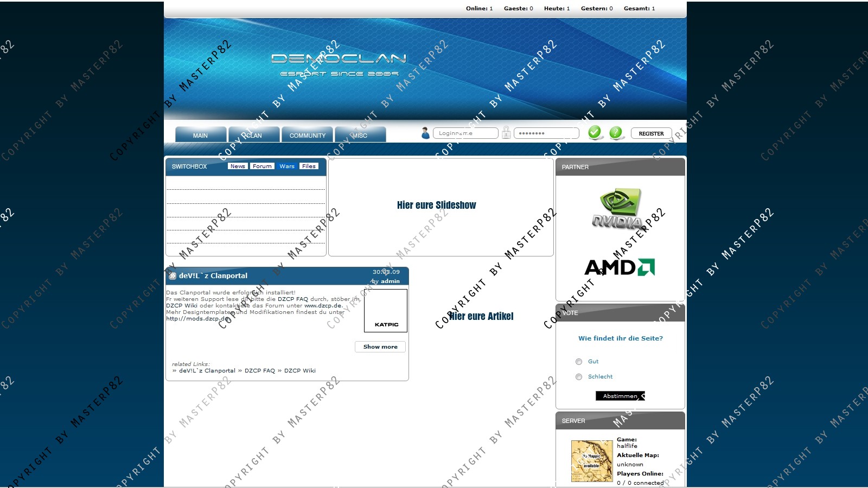Switch to the Wars switchbox tab
The width and height of the screenshot is (868, 488).
[x=287, y=166]
